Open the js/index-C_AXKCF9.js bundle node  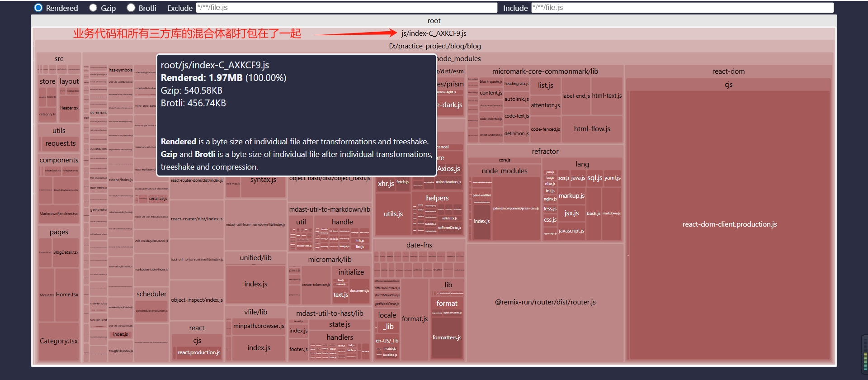434,33
